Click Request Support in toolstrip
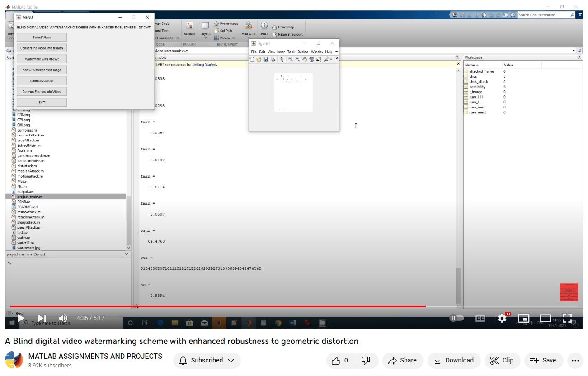The height and width of the screenshot is (376, 588). click(287, 34)
